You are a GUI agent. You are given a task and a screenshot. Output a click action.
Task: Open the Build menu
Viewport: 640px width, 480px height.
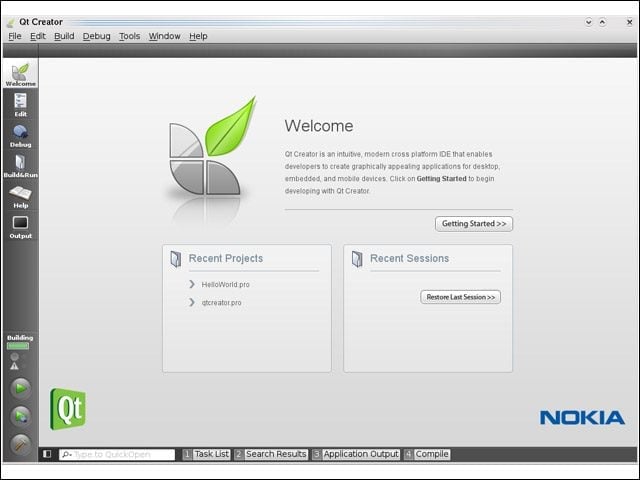pos(64,36)
